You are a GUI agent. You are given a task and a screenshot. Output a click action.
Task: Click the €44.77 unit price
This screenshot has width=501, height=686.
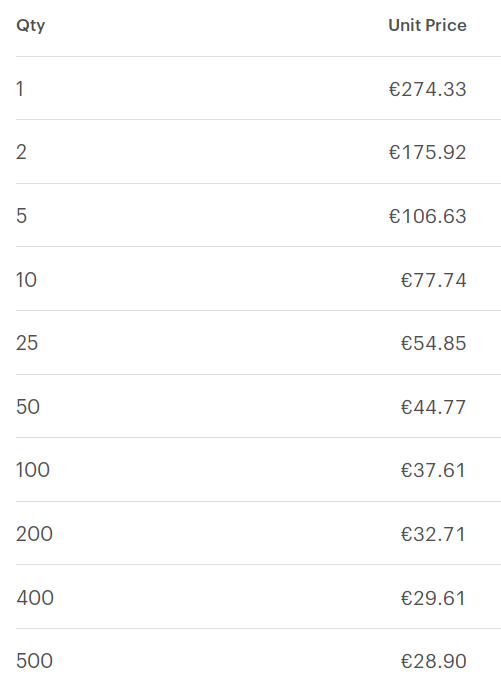point(434,407)
